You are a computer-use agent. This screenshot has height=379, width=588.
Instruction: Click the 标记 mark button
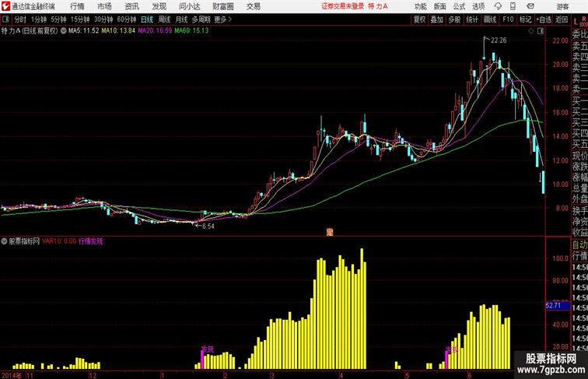pyautogui.click(x=525, y=19)
